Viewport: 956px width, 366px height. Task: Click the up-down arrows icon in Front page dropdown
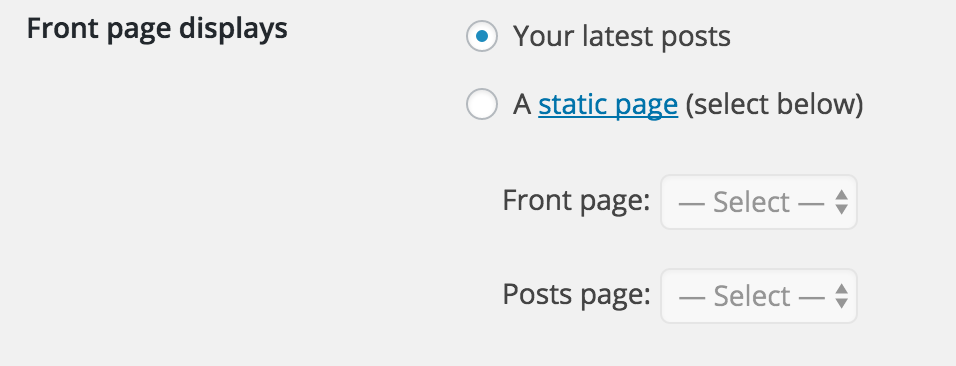(x=841, y=202)
